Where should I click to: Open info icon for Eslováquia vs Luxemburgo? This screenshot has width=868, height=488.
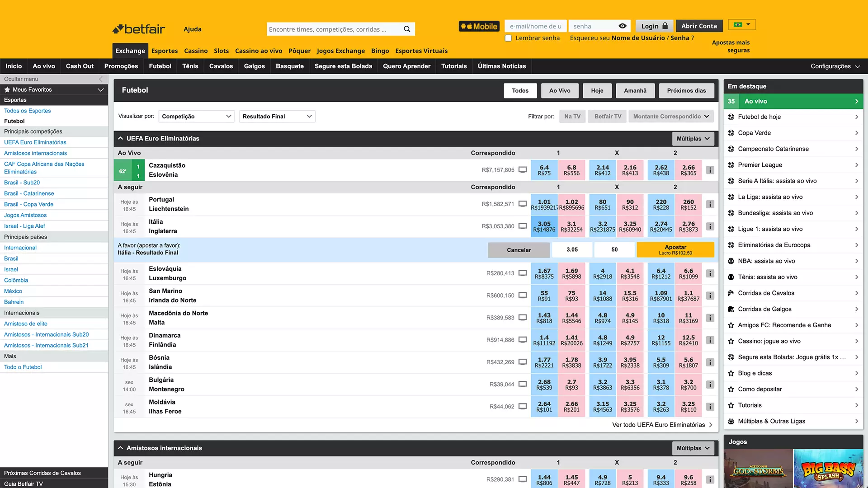tap(710, 273)
